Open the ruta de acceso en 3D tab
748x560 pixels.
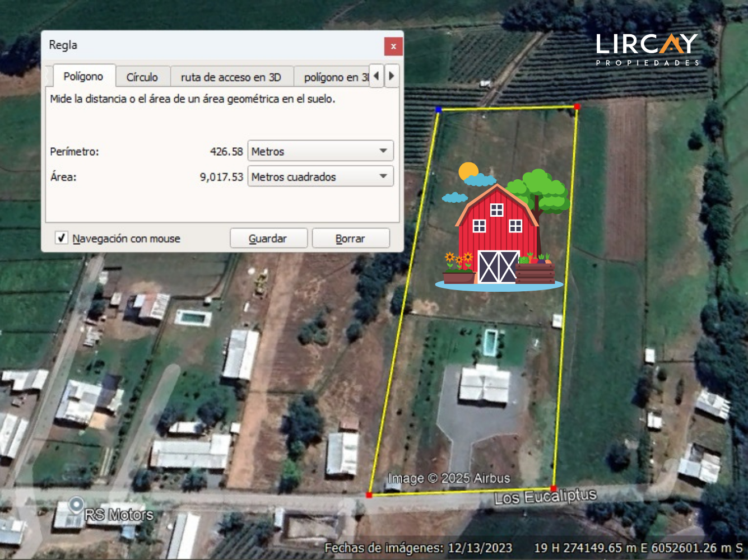click(231, 77)
